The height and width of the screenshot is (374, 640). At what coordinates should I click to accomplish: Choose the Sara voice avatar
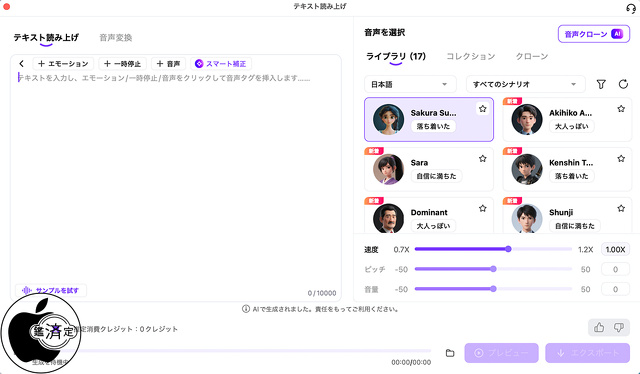[389, 169]
